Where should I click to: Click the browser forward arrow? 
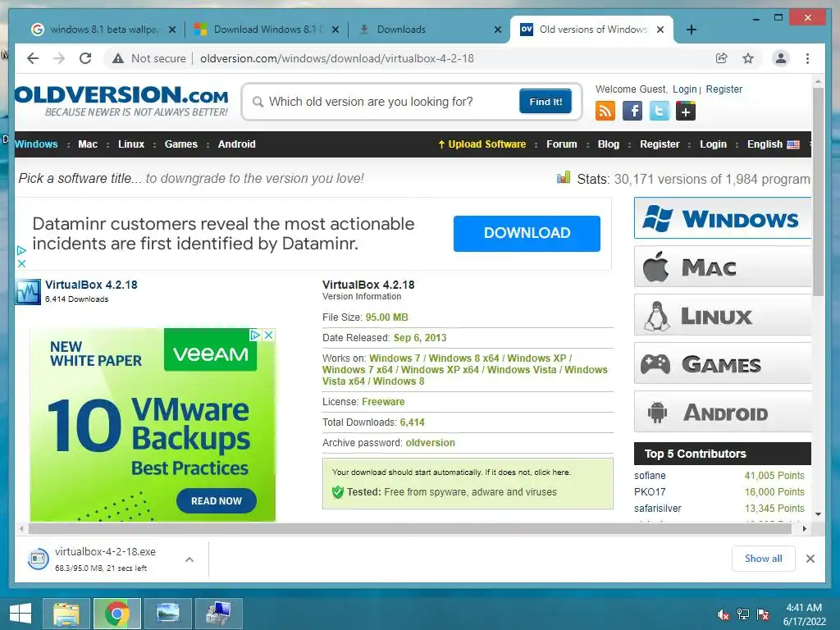pos(59,58)
